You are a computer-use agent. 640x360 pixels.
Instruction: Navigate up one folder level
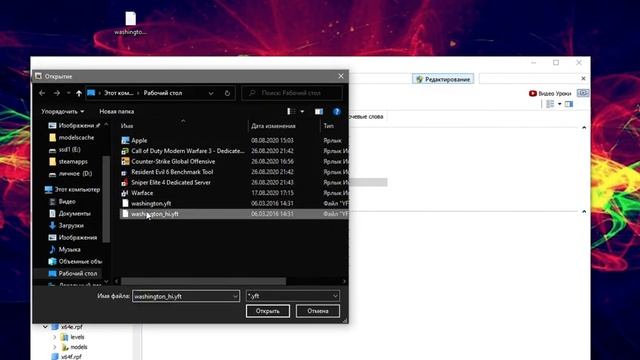click(x=79, y=93)
